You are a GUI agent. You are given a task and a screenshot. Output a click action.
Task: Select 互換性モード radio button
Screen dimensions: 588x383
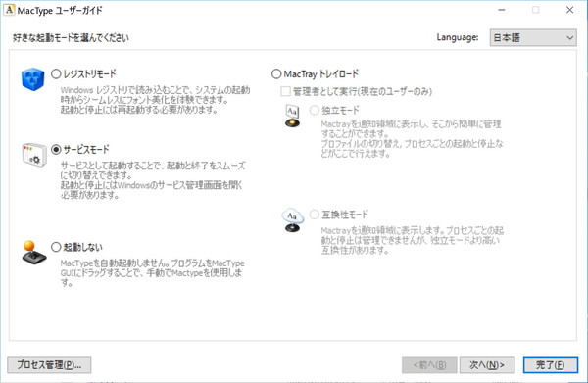(x=315, y=215)
